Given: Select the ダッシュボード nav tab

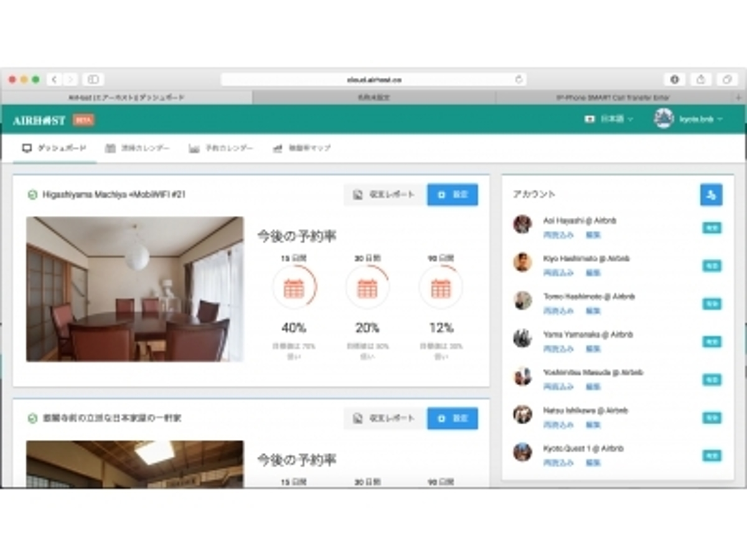Looking at the screenshot, I should coord(54,149).
